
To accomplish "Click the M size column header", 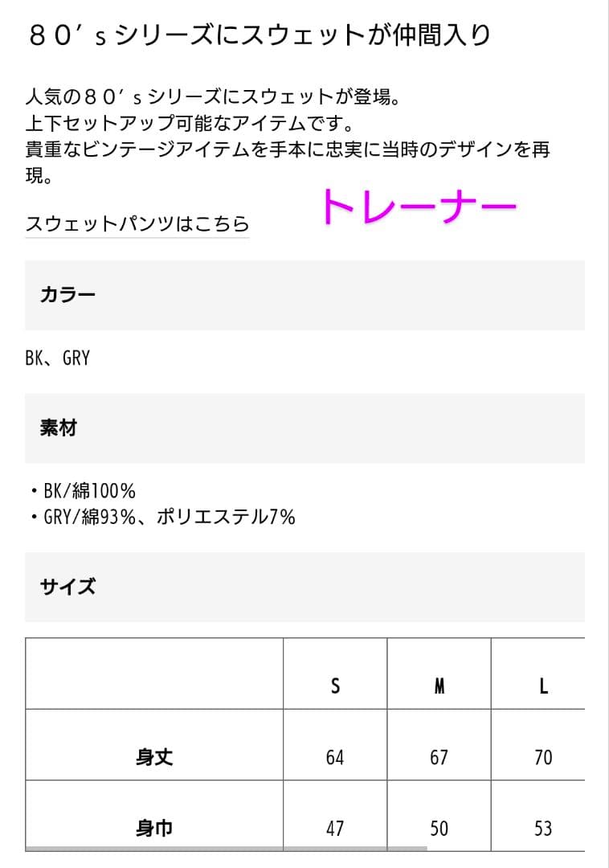I will [439, 686].
